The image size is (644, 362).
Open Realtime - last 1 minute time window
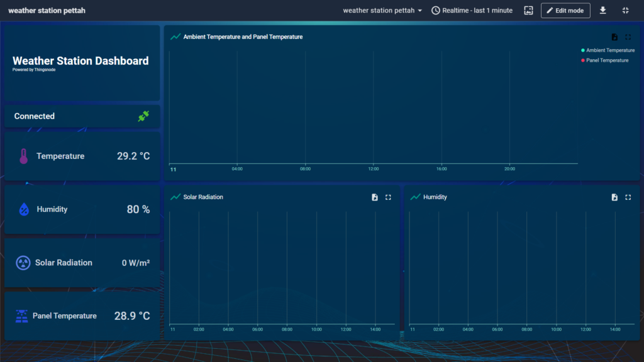[472, 10]
